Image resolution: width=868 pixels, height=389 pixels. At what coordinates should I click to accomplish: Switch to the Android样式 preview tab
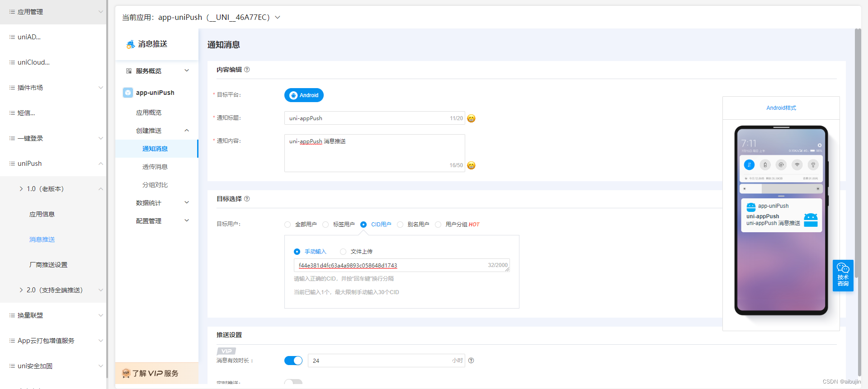point(781,108)
